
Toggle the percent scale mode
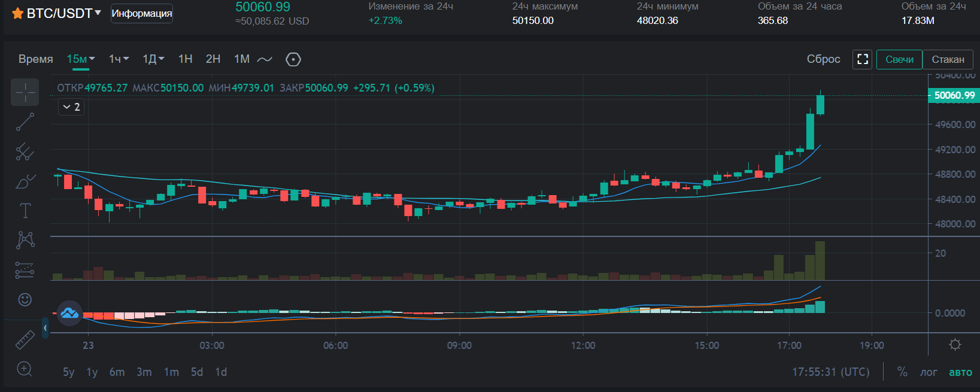(x=902, y=372)
